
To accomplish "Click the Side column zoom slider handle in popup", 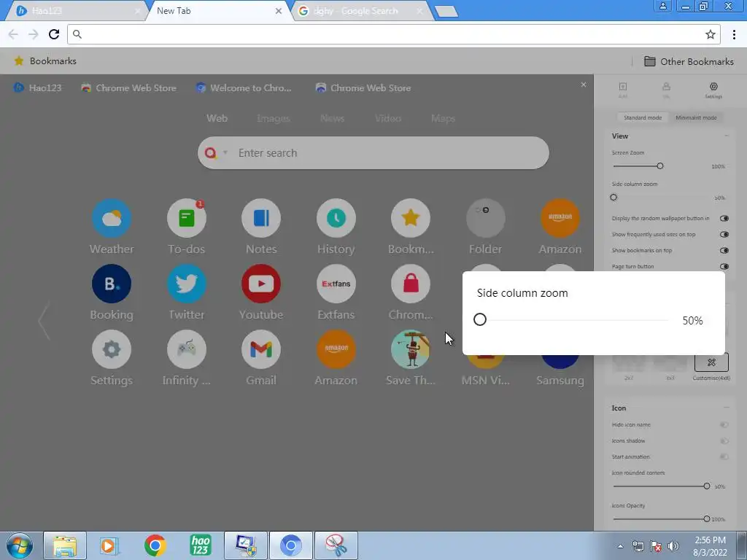I will tap(480, 319).
